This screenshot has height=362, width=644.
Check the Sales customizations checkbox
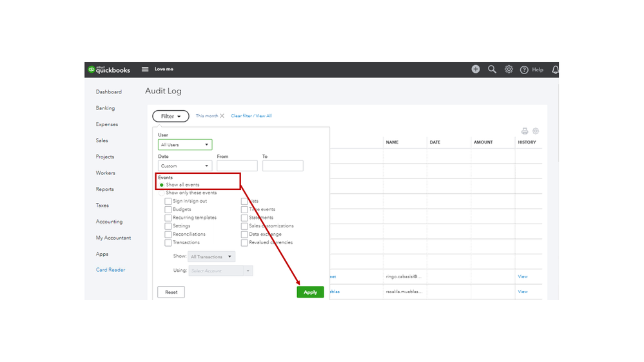[x=244, y=226]
